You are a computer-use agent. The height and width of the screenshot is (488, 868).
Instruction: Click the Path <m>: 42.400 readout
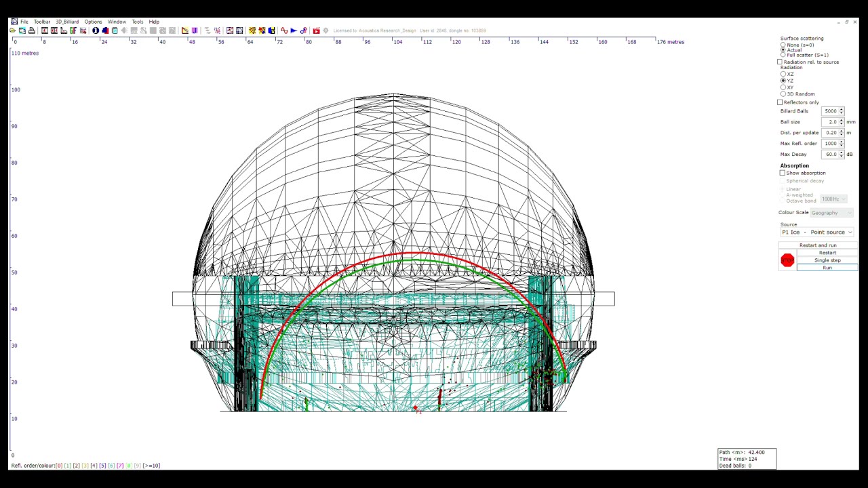743,452
